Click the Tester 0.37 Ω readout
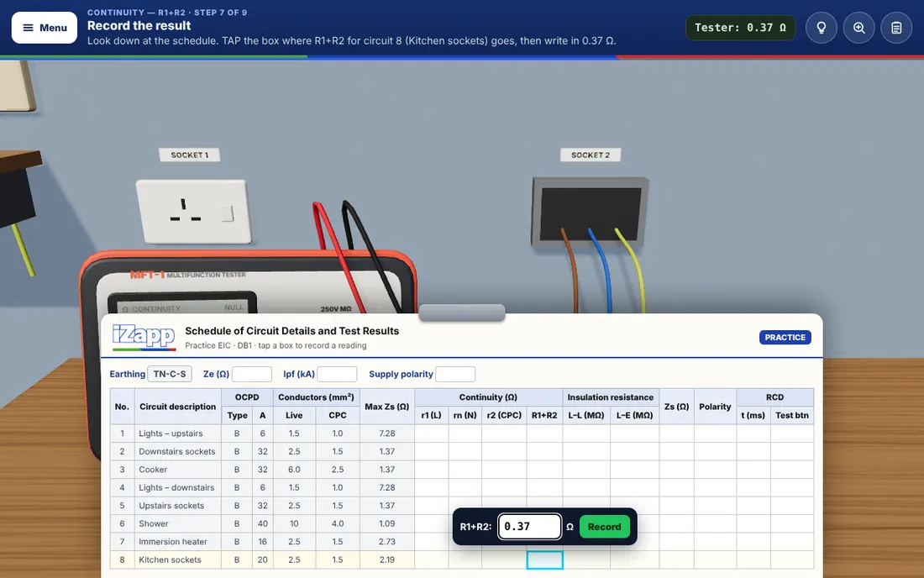924x578 pixels. (740, 28)
